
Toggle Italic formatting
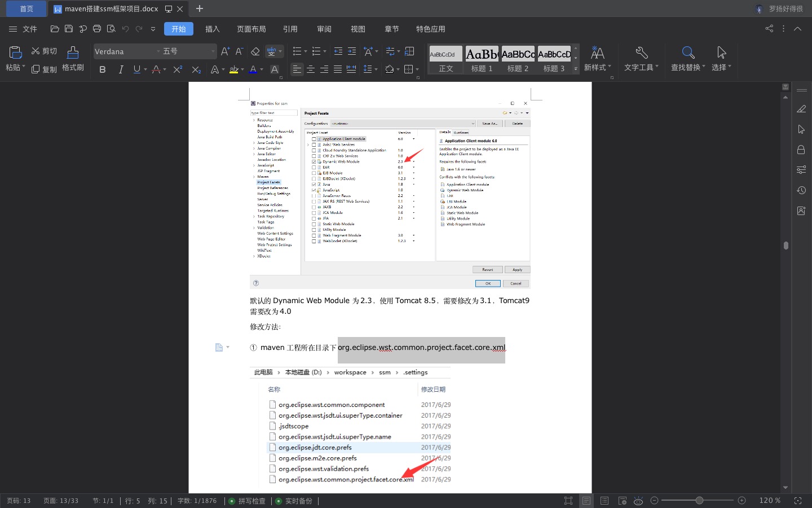(x=120, y=69)
